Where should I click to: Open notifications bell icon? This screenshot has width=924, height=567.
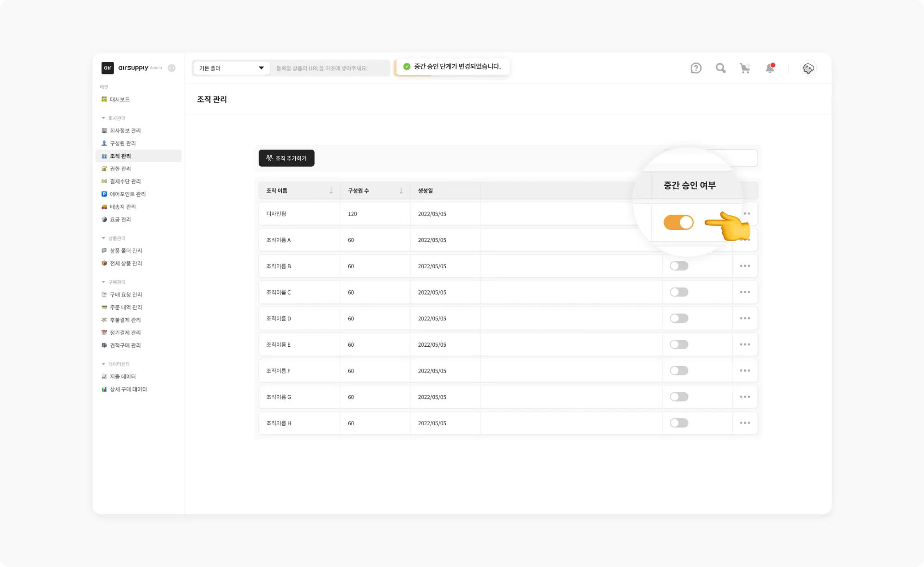(x=770, y=68)
